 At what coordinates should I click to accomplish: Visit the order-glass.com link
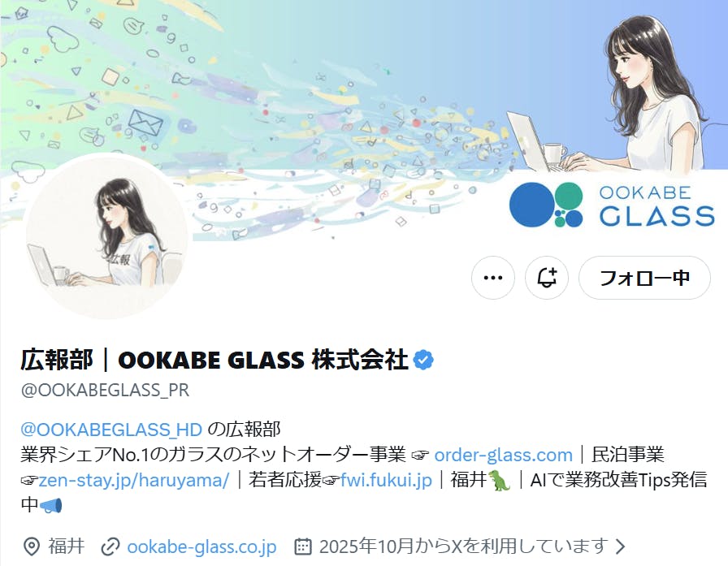click(503, 455)
